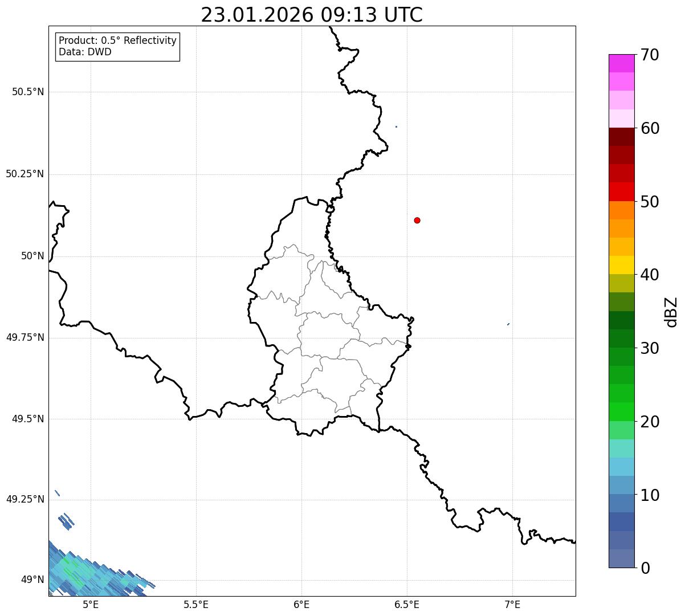Image resolution: width=685 pixels, height=616 pixels.
Task: Click the small echo near 7°E 49.8°N
Action: [x=508, y=324]
